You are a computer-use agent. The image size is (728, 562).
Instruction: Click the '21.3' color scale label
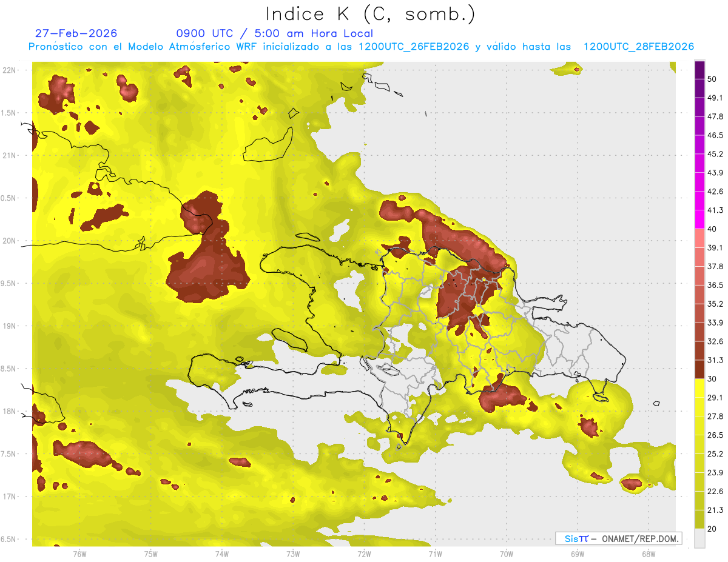[x=715, y=510]
